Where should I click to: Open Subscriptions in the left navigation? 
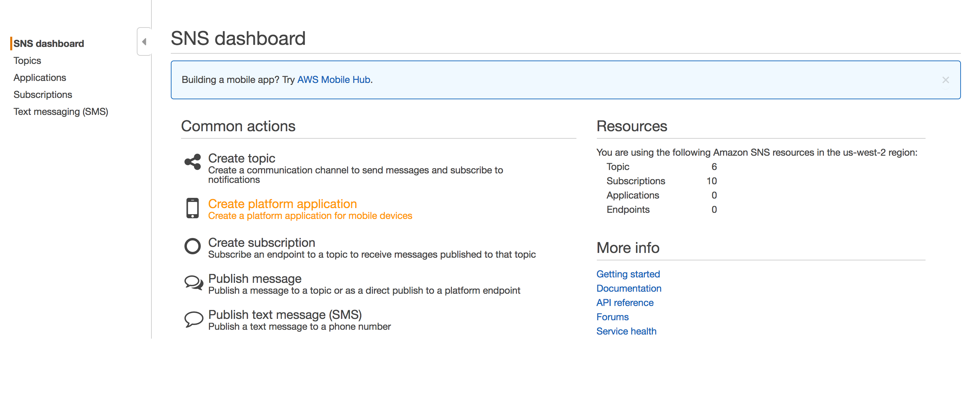(43, 95)
